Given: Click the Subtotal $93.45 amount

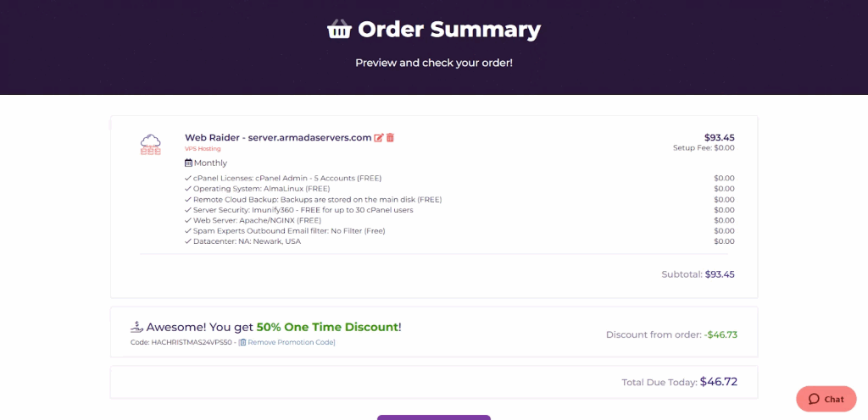Looking at the screenshot, I should coord(720,274).
